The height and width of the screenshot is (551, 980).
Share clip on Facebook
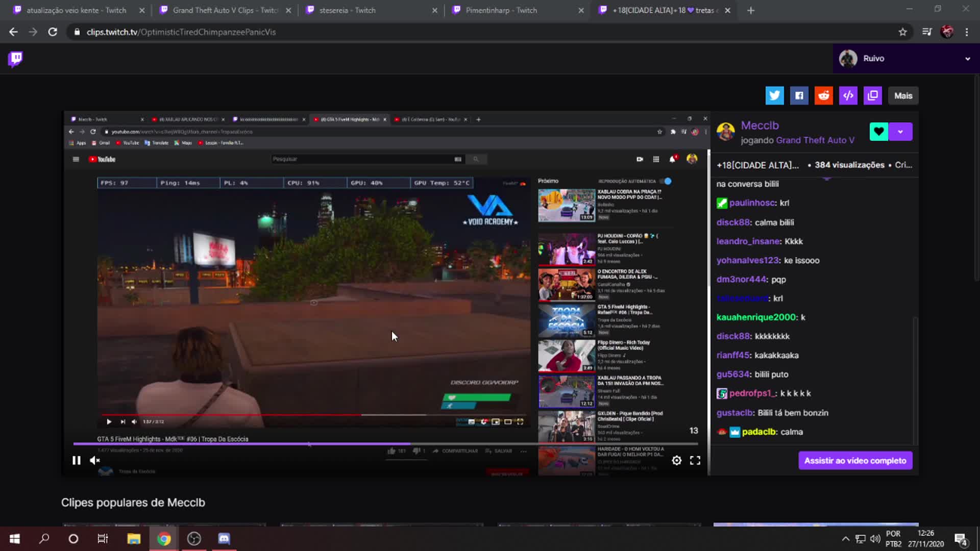(799, 95)
